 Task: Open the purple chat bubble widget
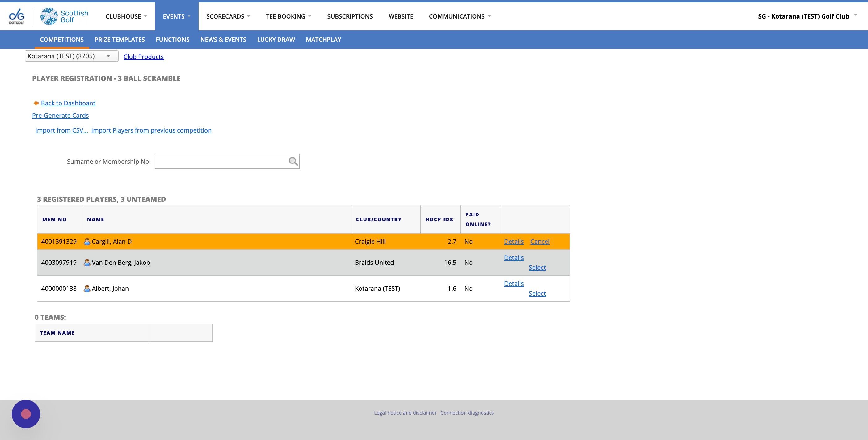pyautogui.click(x=26, y=414)
